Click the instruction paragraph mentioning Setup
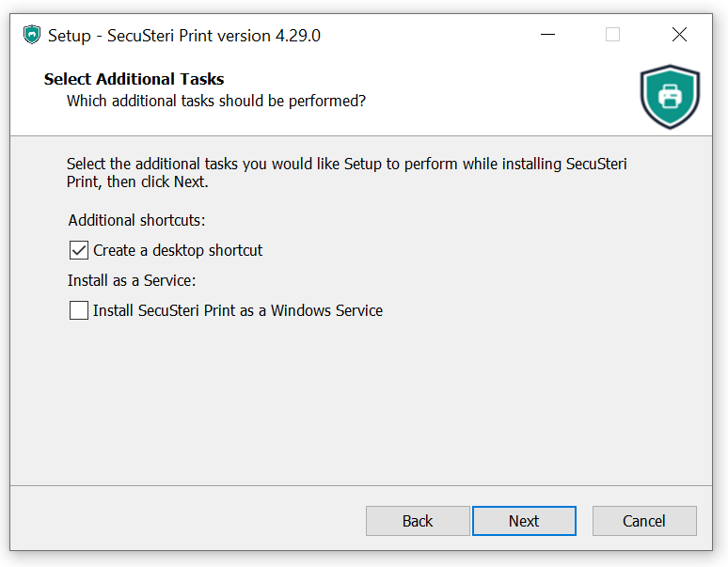The image size is (728, 567). tap(347, 173)
